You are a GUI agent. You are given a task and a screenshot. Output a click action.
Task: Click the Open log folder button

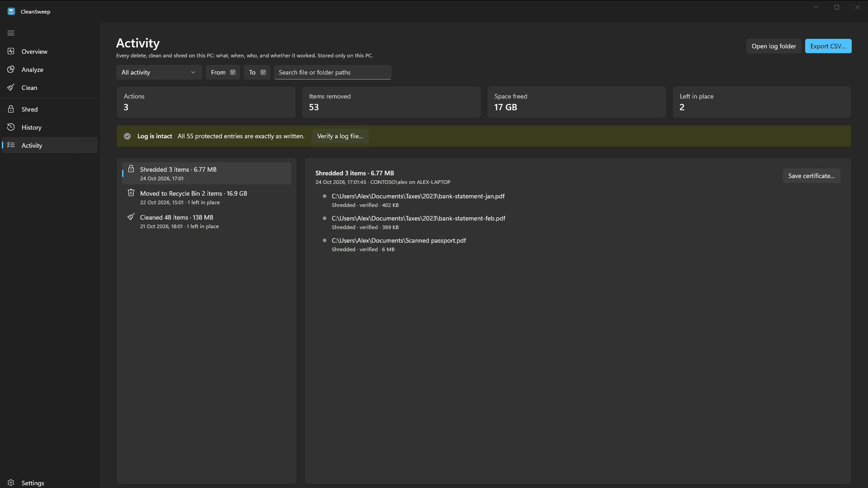click(x=774, y=46)
